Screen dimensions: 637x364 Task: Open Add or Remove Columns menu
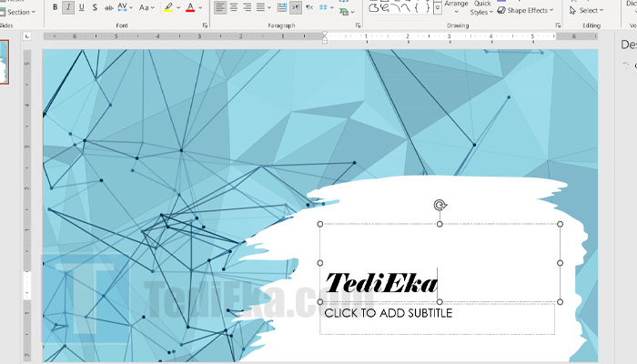point(326,7)
